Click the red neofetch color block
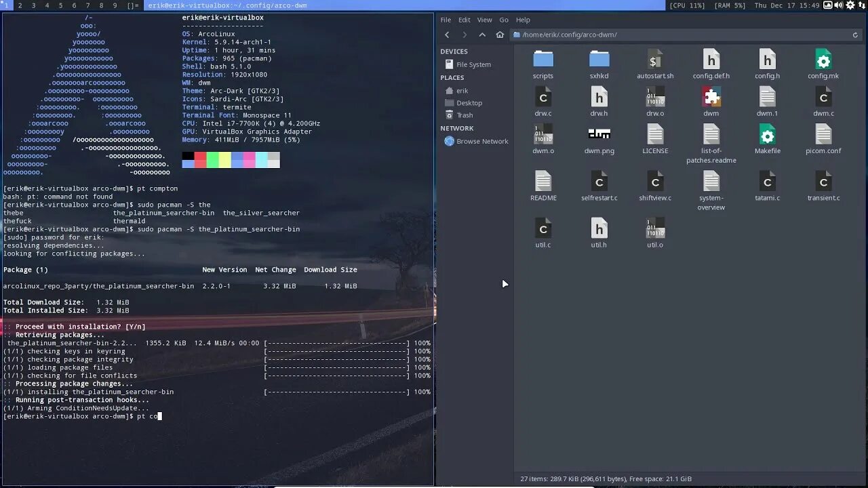The width and height of the screenshot is (868, 488). pyautogui.click(x=200, y=160)
